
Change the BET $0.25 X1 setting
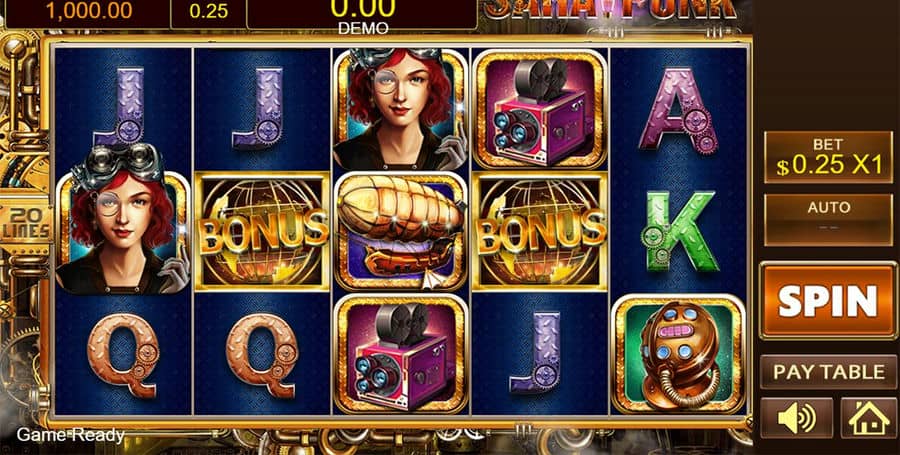click(828, 157)
